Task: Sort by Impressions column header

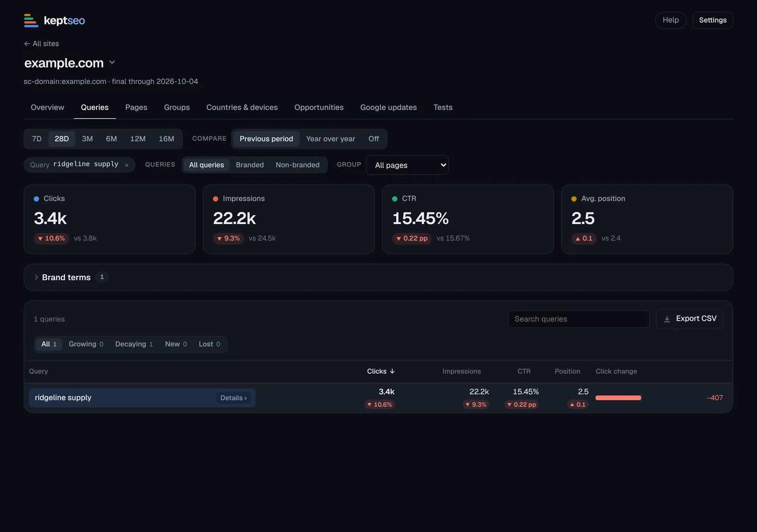Action: (x=462, y=371)
